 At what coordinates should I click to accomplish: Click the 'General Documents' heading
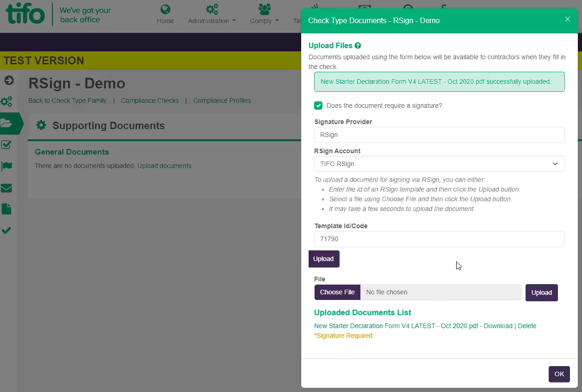tap(72, 152)
